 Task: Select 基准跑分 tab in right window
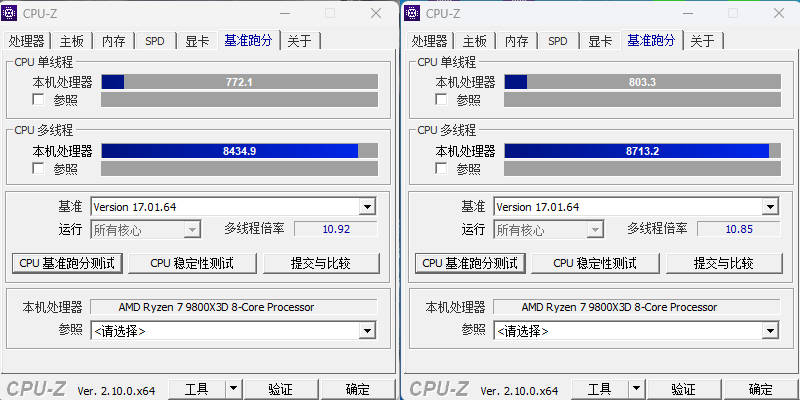[652, 40]
